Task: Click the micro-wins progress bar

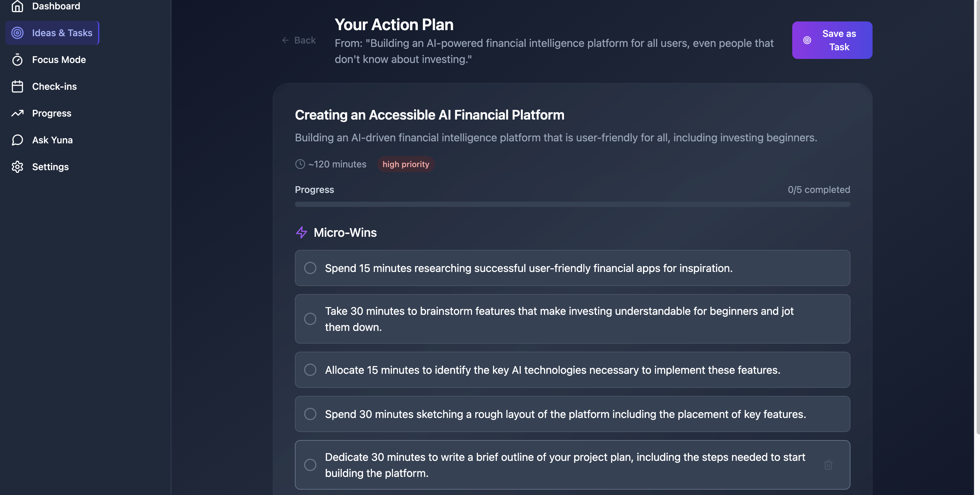Action: click(x=572, y=205)
